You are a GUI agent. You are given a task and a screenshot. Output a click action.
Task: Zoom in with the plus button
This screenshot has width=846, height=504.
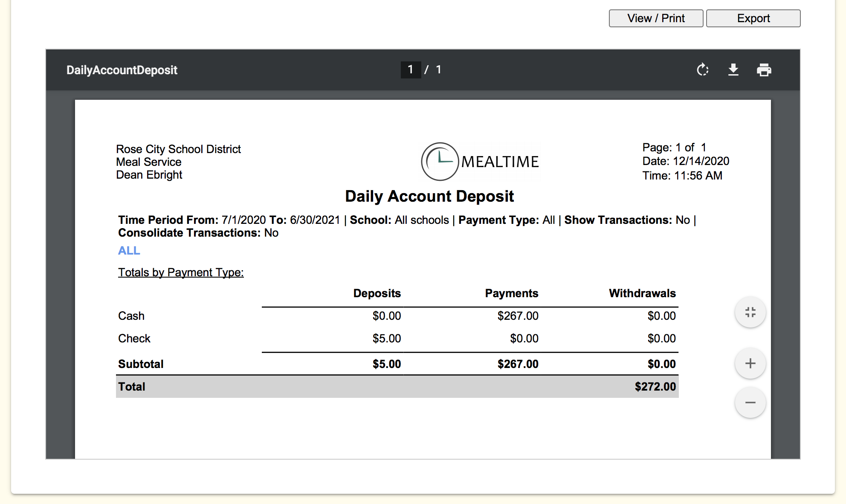[x=750, y=363]
